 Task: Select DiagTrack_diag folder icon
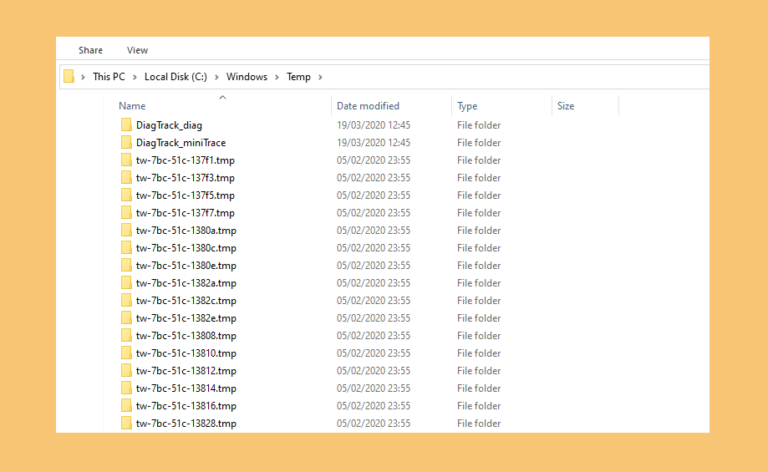pyautogui.click(x=126, y=125)
